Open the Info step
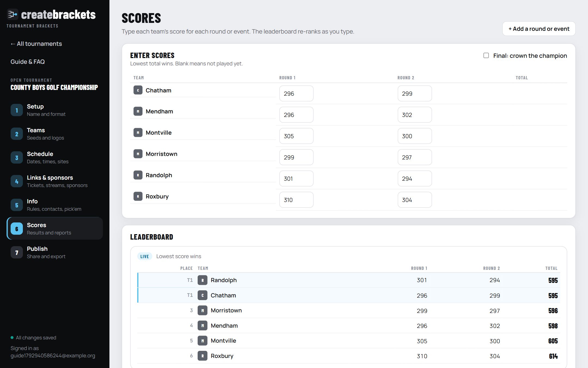 54,205
